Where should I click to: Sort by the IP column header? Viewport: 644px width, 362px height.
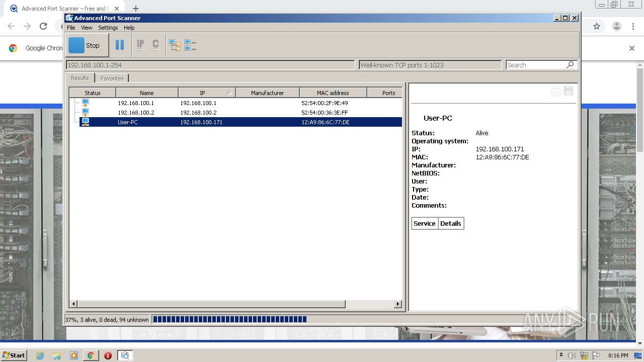[207, 93]
